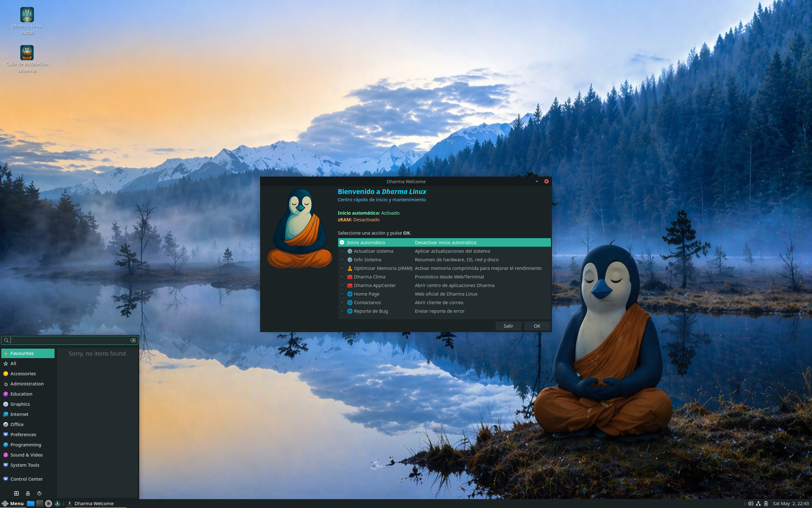Open the Administration menu category
Viewport: 812px width, 508px height.
click(x=28, y=384)
